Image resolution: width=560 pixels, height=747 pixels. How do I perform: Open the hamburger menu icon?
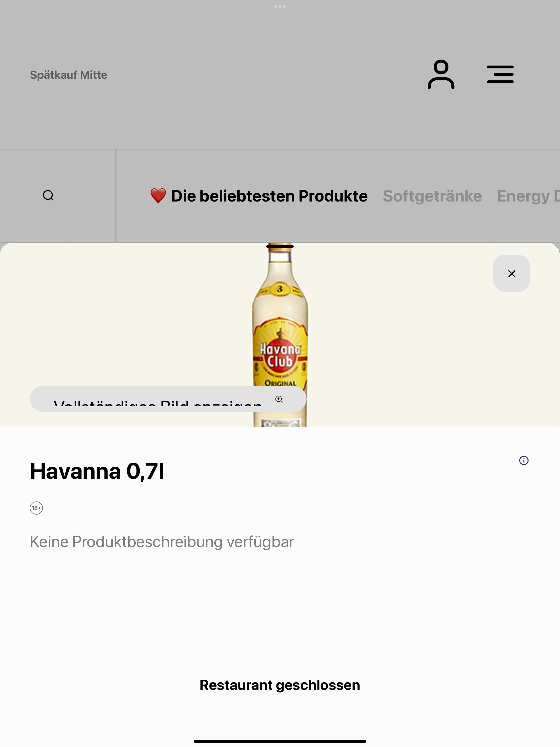click(500, 75)
